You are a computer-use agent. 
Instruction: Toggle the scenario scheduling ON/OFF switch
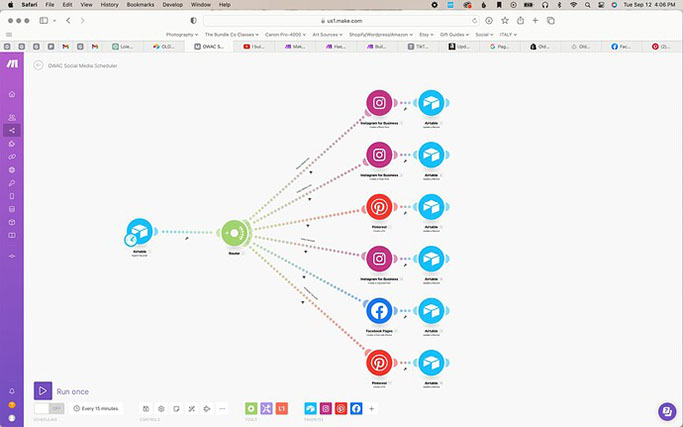[x=49, y=408]
